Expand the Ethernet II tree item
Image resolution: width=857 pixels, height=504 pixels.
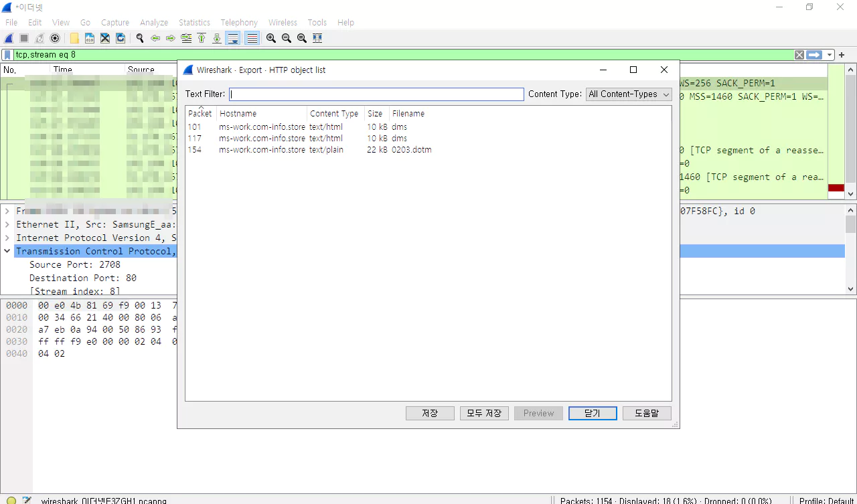tap(7, 224)
